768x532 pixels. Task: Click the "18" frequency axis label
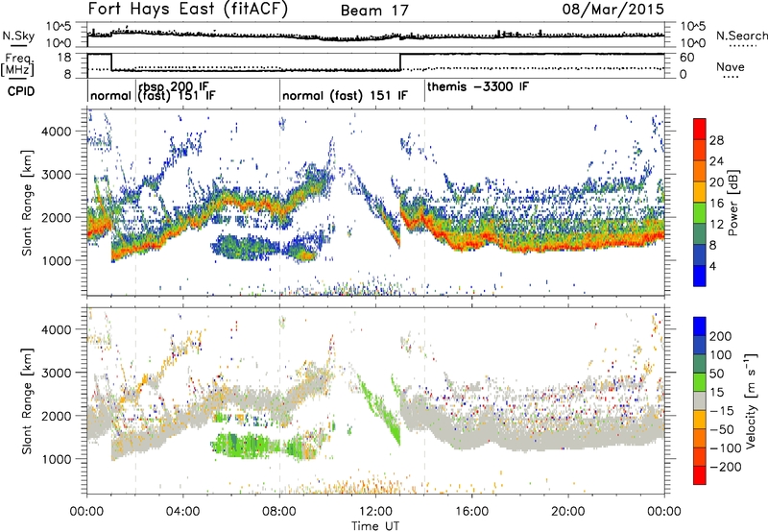click(x=64, y=58)
